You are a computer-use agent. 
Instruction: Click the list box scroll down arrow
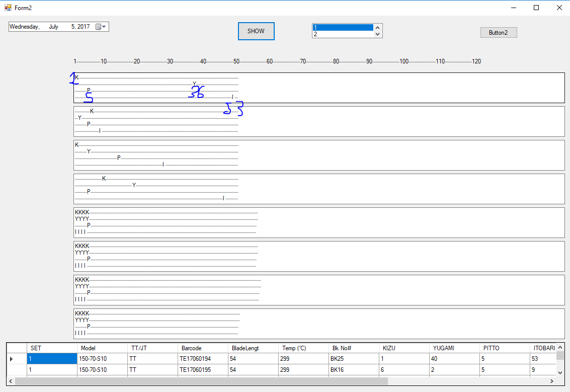click(x=378, y=34)
